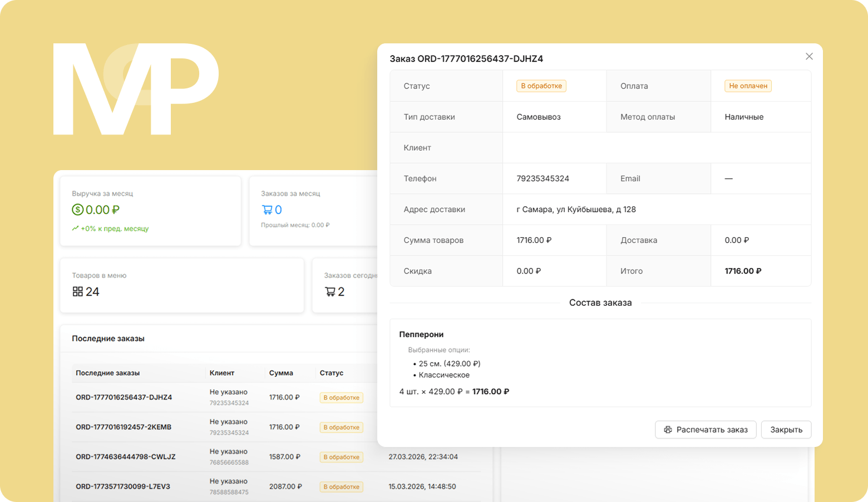The width and height of the screenshot is (868, 502).
Task: Click the 4 шт. × 429.00 ₽ line
Action: [454, 391]
